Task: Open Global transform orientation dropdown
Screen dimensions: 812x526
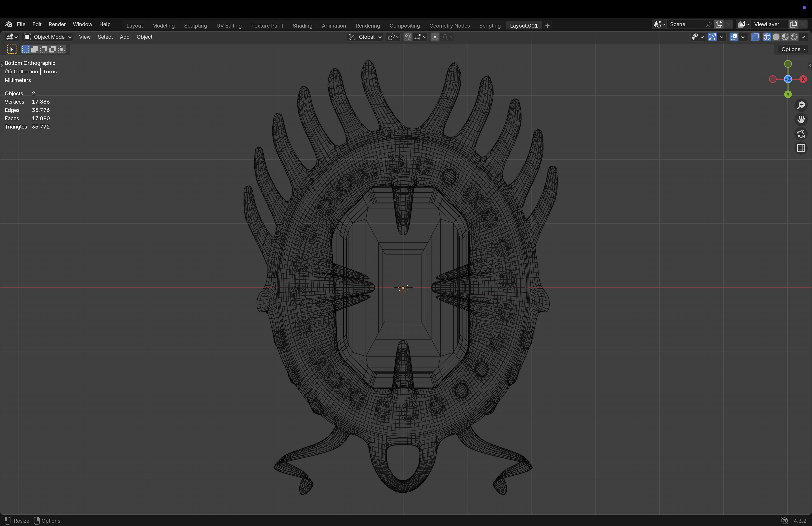Action: (365, 37)
